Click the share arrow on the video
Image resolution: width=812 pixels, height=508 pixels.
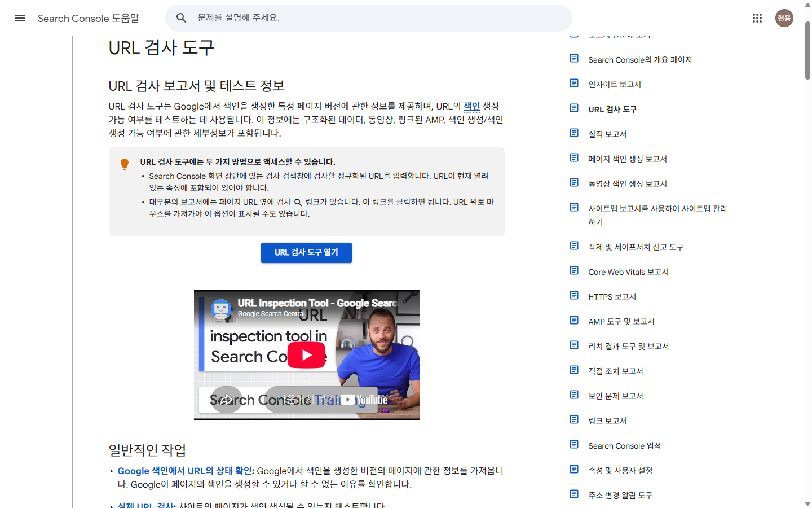point(226,400)
